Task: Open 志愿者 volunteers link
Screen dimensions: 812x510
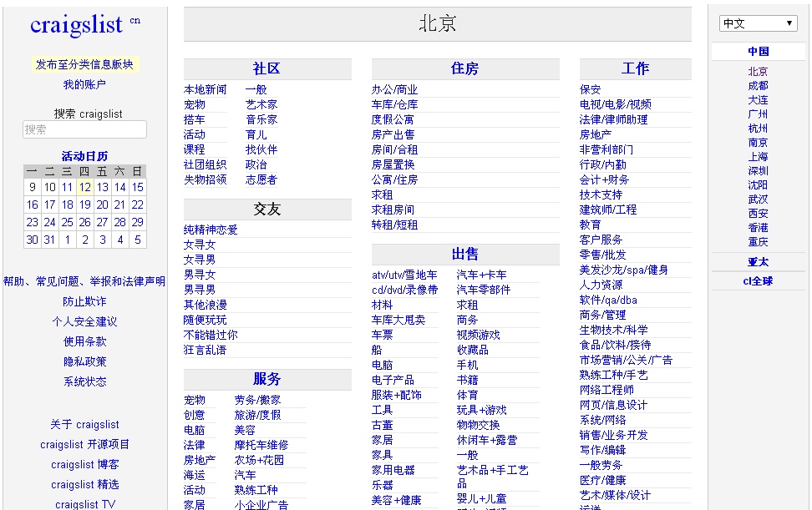Action: [x=261, y=180]
